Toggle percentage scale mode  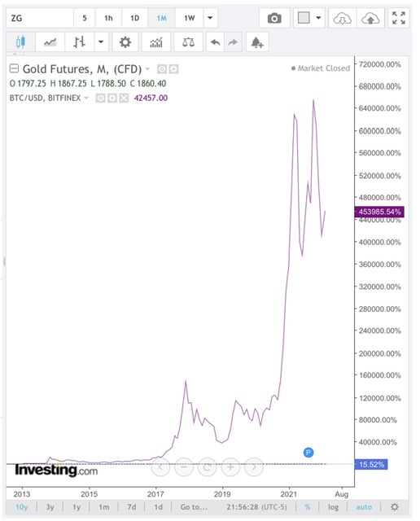(308, 507)
